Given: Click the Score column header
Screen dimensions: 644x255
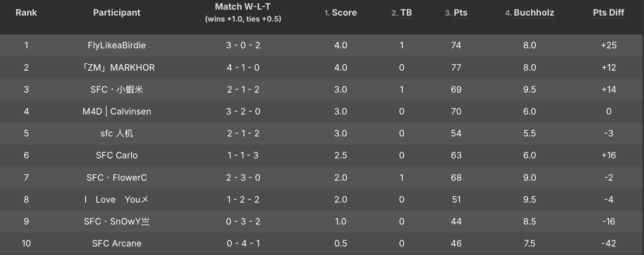Looking at the screenshot, I should coord(344,13).
